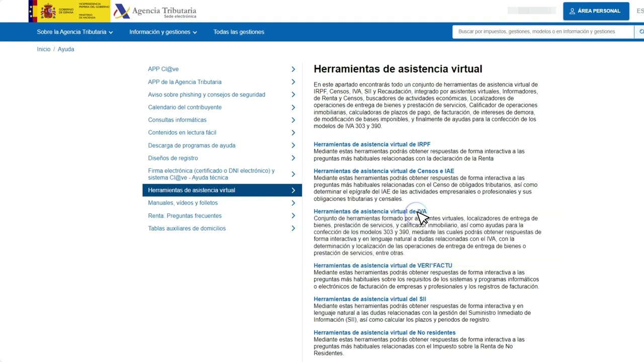Click chevron next to Diseños de registro
This screenshot has width=644, height=362.
[x=293, y=158]
